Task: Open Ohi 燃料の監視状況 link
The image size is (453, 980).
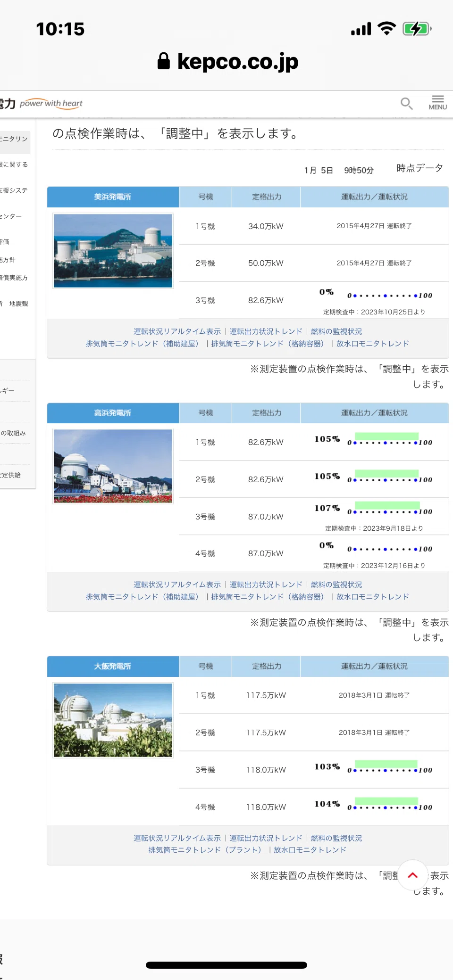Action: (x=336, y=838)
